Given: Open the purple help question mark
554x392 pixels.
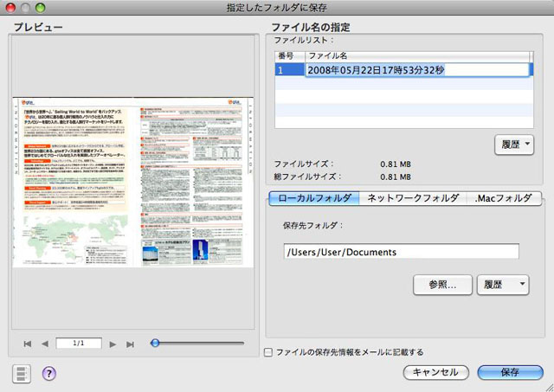Looking at the screenshot, I should [49, 373].
